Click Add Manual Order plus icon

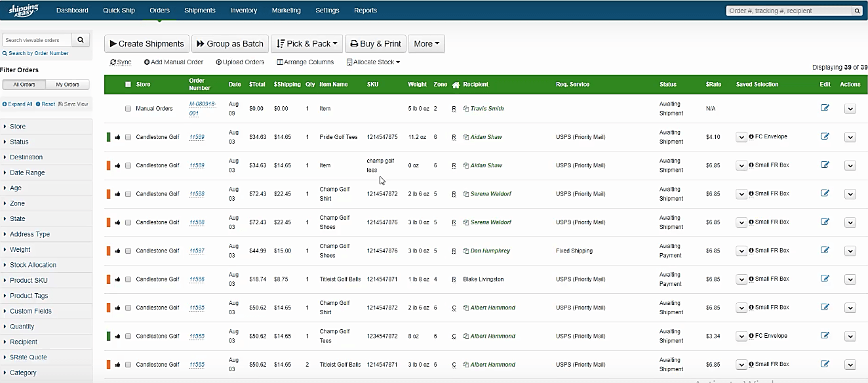pyautogui.click(x=147, y=62)
